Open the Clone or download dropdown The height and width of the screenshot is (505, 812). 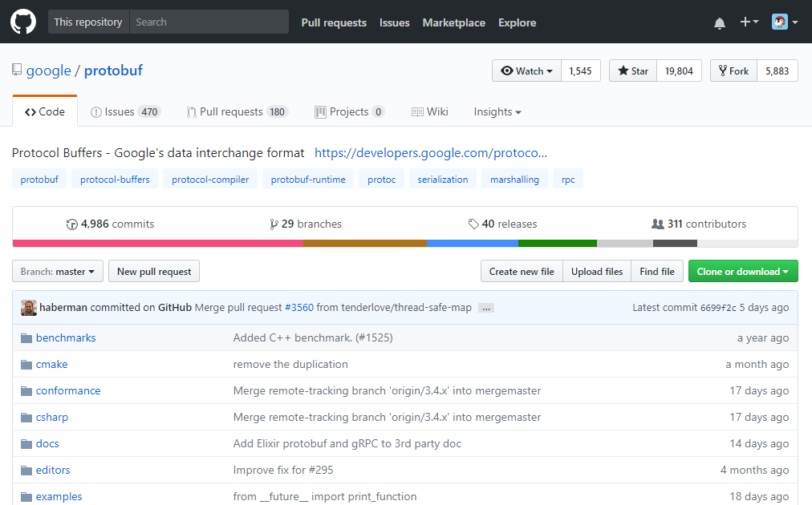pos(743,271)
